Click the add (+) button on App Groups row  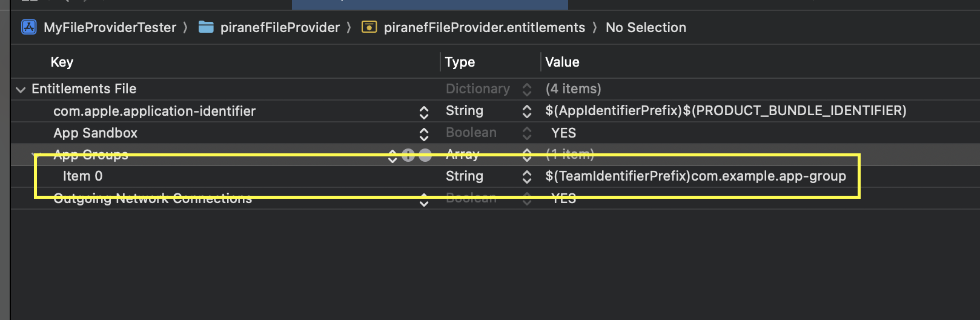coord(408,155)
